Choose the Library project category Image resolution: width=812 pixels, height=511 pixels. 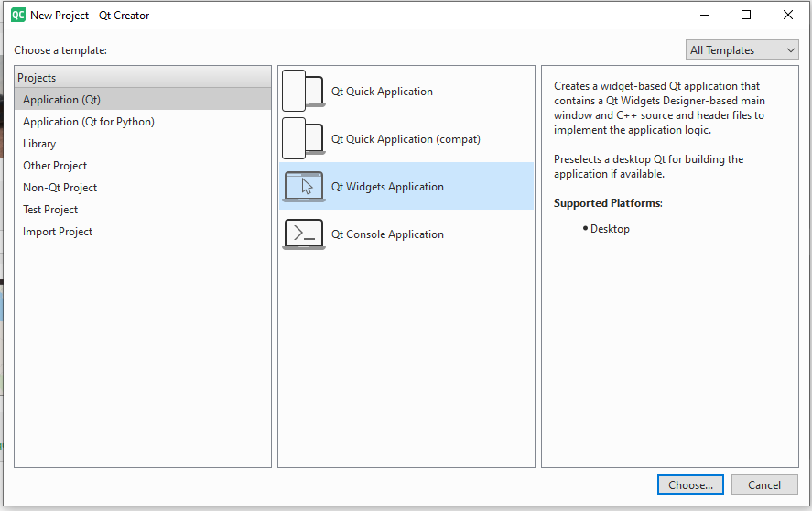(x=39, y=144)
